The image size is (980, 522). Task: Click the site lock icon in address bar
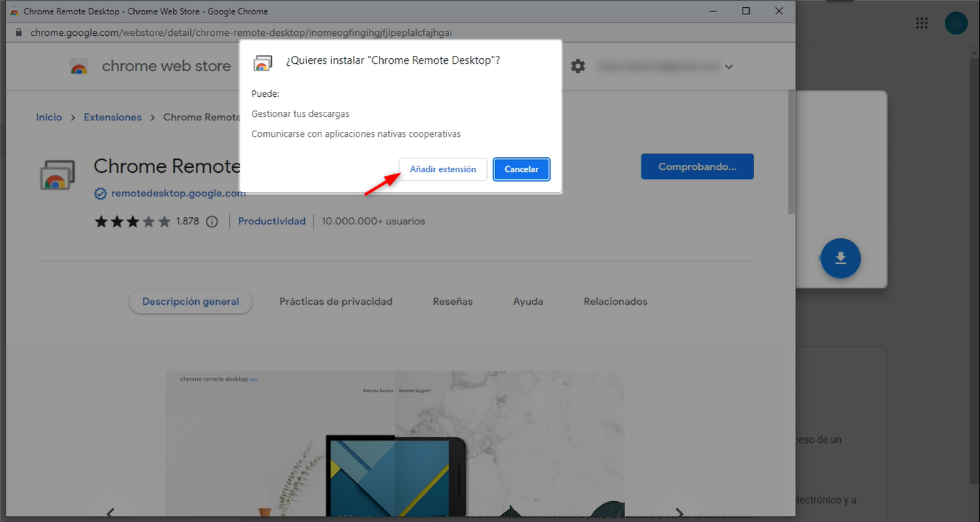click(18, 32)
